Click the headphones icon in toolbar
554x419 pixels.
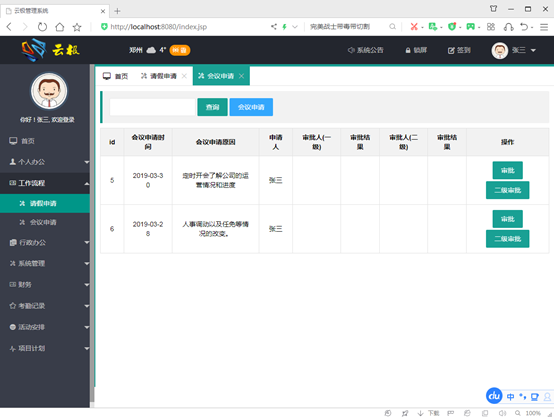[508, 27]
